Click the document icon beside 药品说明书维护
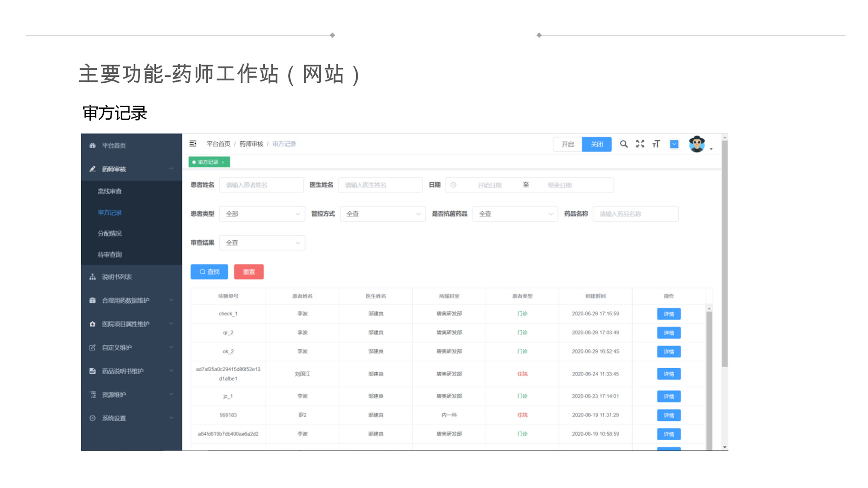Image resolution: width=868 pixels, height=488 pixels. click(x=92, y=371)
